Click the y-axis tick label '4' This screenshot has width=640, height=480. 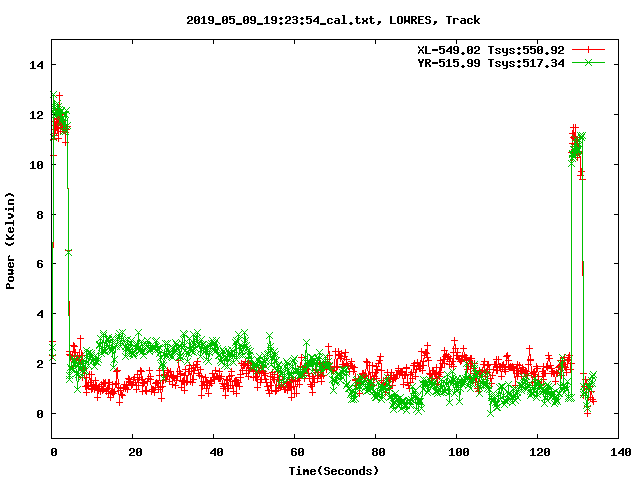(x=40, y=314)
